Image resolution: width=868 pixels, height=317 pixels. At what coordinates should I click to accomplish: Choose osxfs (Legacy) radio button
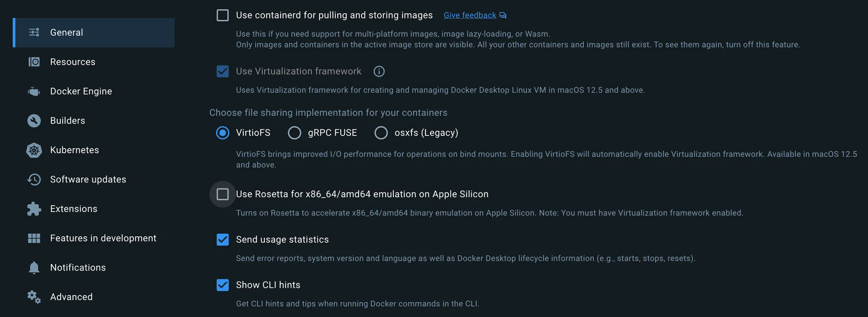381,133
